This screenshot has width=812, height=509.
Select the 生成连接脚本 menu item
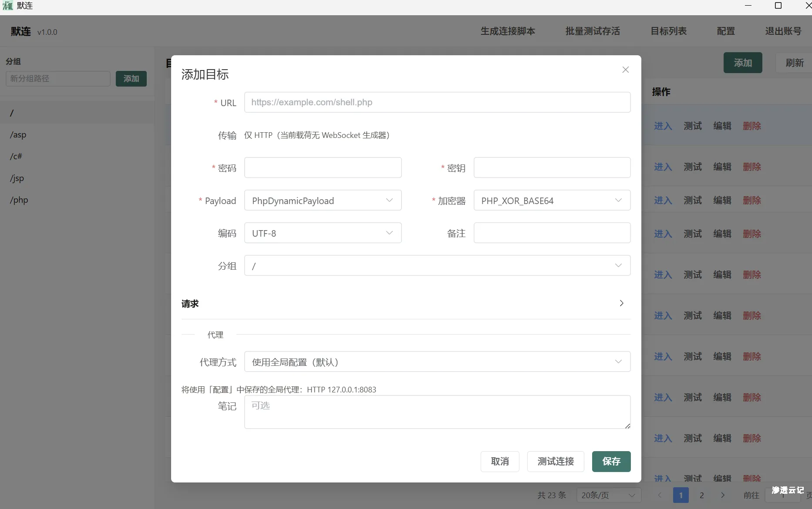click(508, 31)
